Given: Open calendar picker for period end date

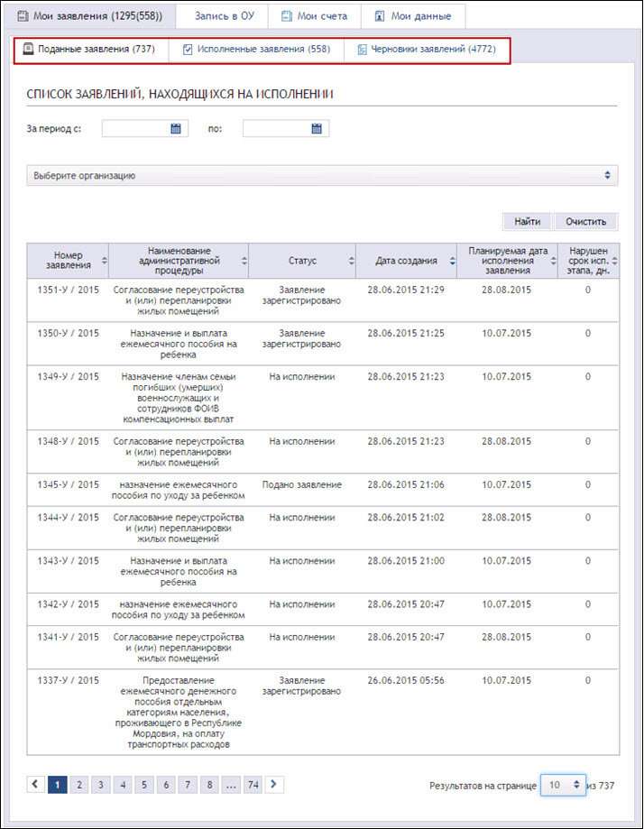Looking at the screenshot, I should (317, 128).
